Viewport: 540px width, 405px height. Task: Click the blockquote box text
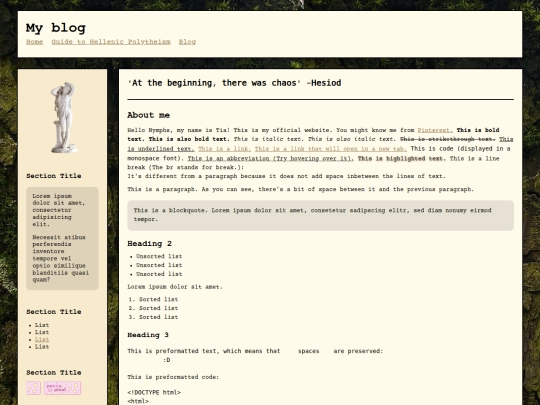tap(320, 215)
